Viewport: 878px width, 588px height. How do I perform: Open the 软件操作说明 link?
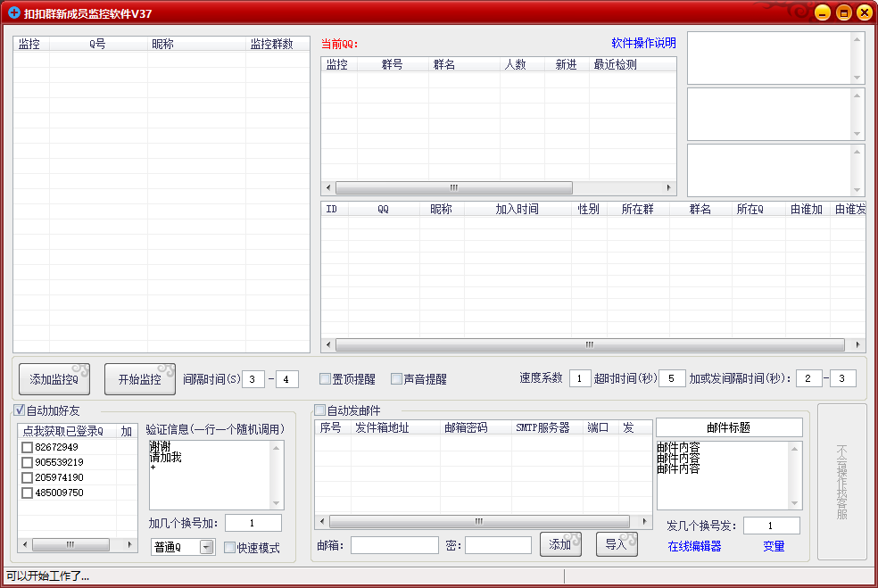pos(643,43)
